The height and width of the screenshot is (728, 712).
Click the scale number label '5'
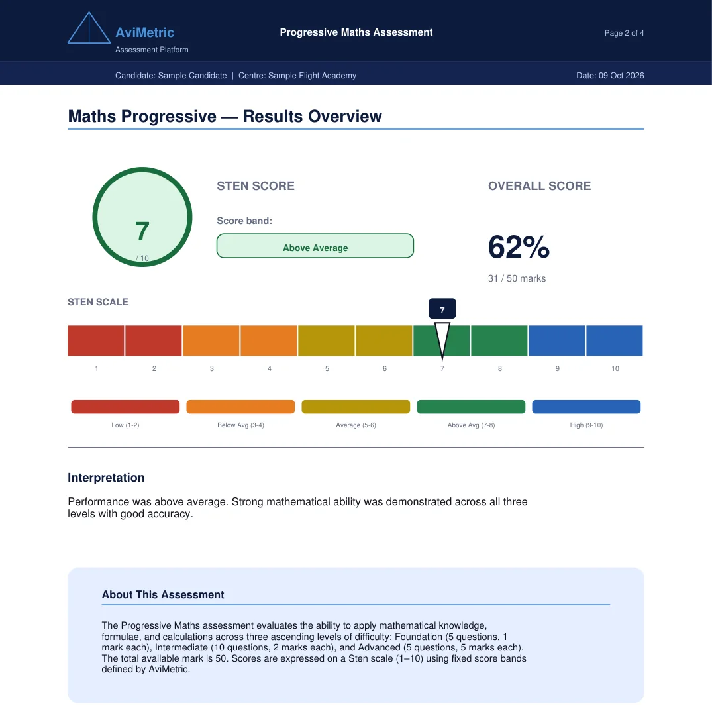(327, 368)
